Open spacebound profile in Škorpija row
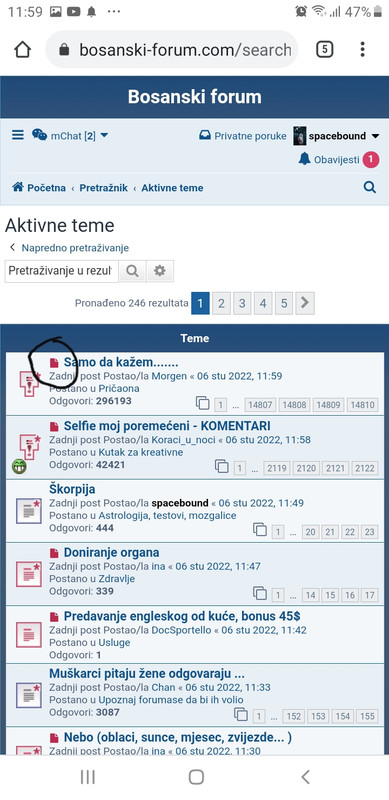The height and width of the screenshot is (800, 389). click(180, 503)
